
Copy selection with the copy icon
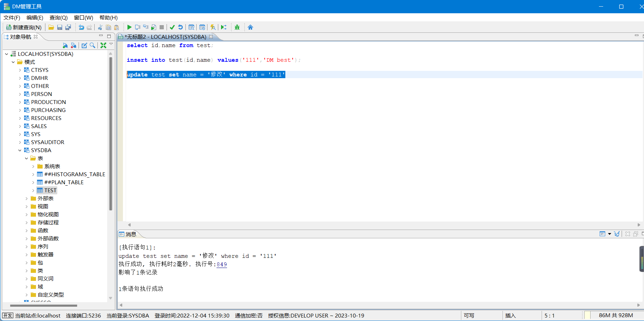pyautogui.click(x=108, y=27)
